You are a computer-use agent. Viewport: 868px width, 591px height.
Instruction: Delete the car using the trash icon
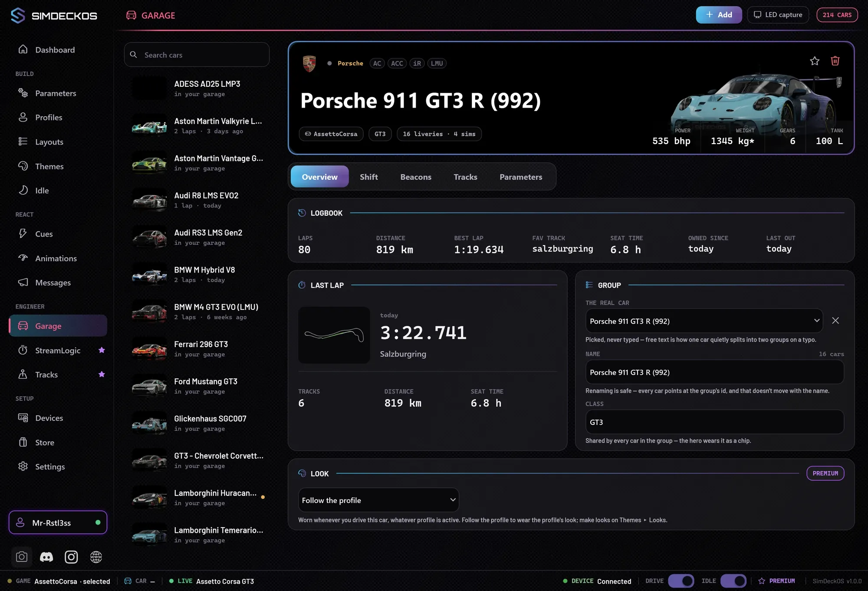pyautogui.click(x=835, y=61)
